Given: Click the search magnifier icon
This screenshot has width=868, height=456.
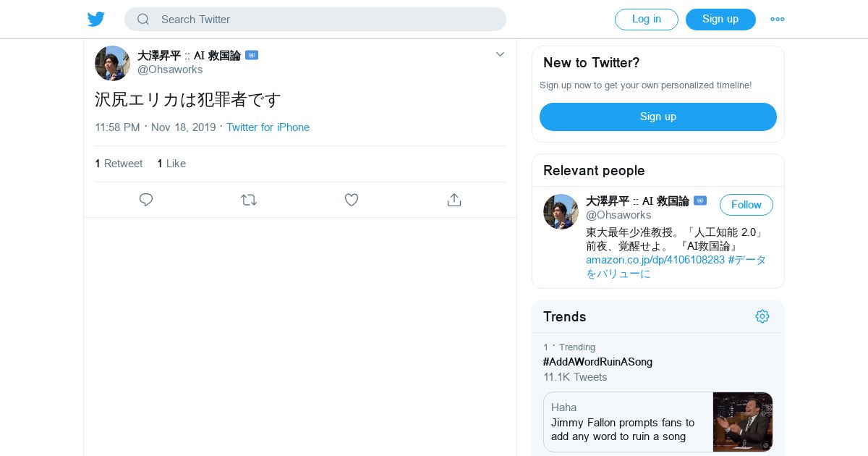Looking at the screenshot, I should coord(143,20).
